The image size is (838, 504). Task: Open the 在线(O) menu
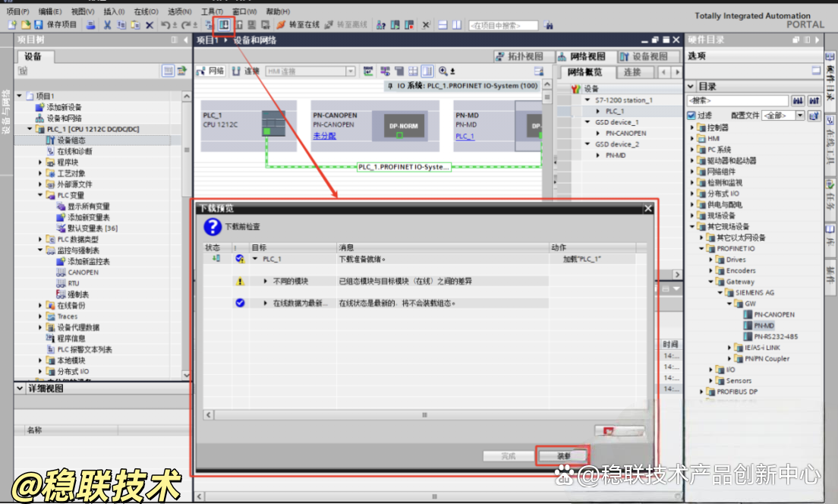pyautogui.click(x=146, y=11)
